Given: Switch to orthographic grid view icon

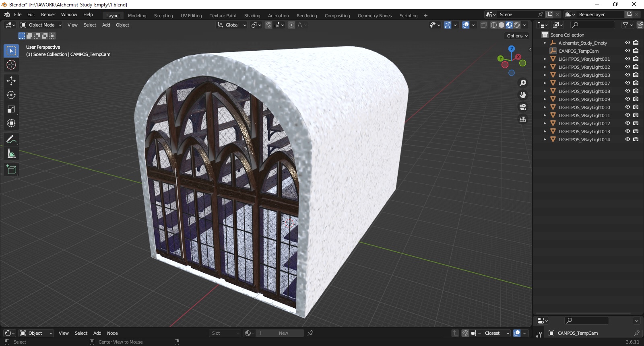Looking at the screenshot, I should tap(523, 119).
